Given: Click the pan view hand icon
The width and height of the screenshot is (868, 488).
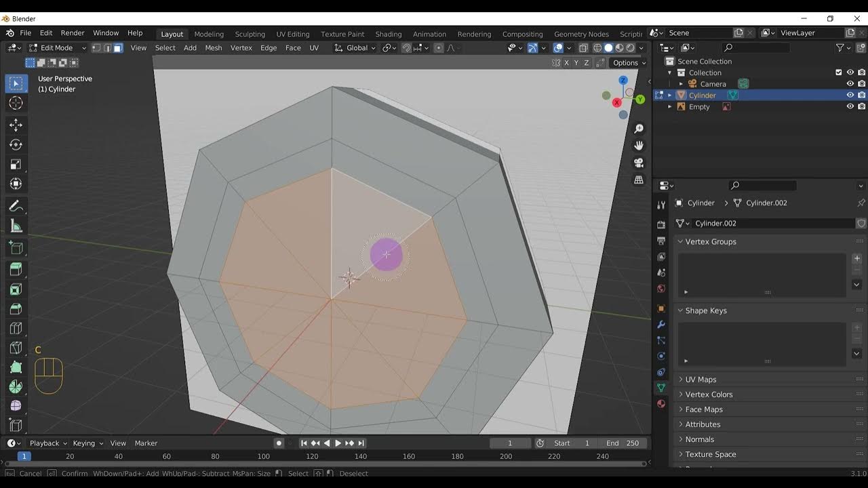Looking at the screenshot, I should [x=639, y=146].
